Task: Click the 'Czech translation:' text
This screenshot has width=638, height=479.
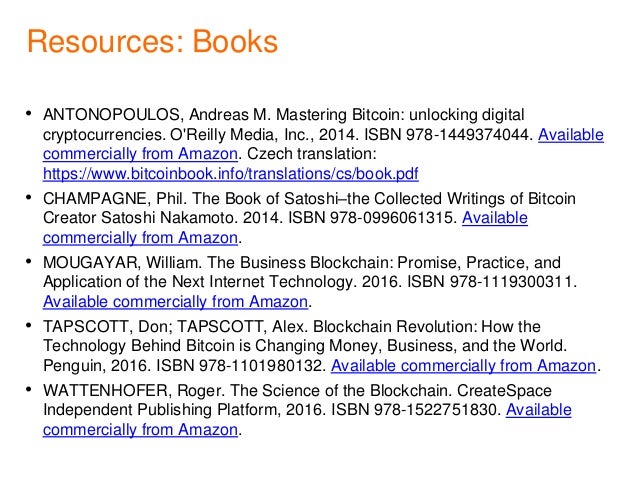Action: 312,154
